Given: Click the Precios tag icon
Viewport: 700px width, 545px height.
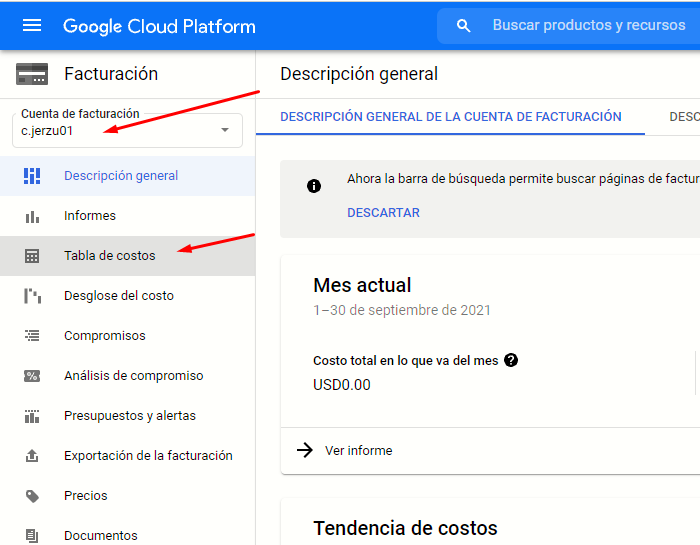Looking at the screenshot, I should click(x=32, y=496).
